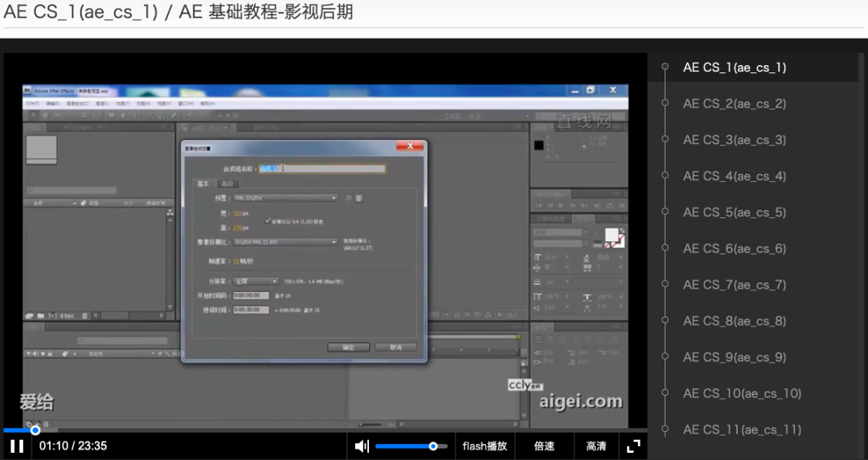Click the composition name input field
This screenshot has height=460, width=868.
click(321, 169)
